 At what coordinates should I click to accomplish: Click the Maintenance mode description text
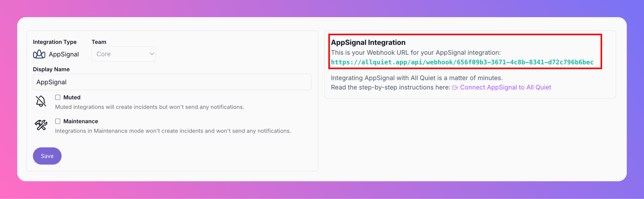[173, 131]
